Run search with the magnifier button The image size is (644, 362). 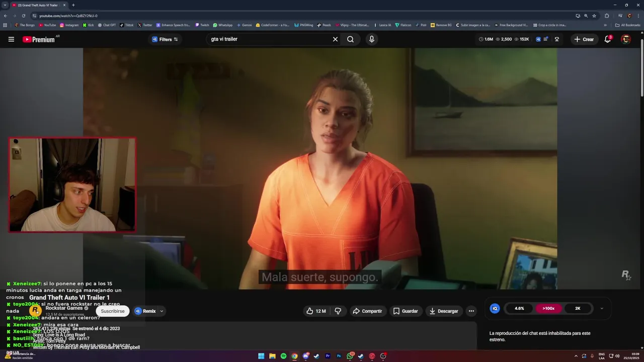pyautogui.click(x=350, y=39)
